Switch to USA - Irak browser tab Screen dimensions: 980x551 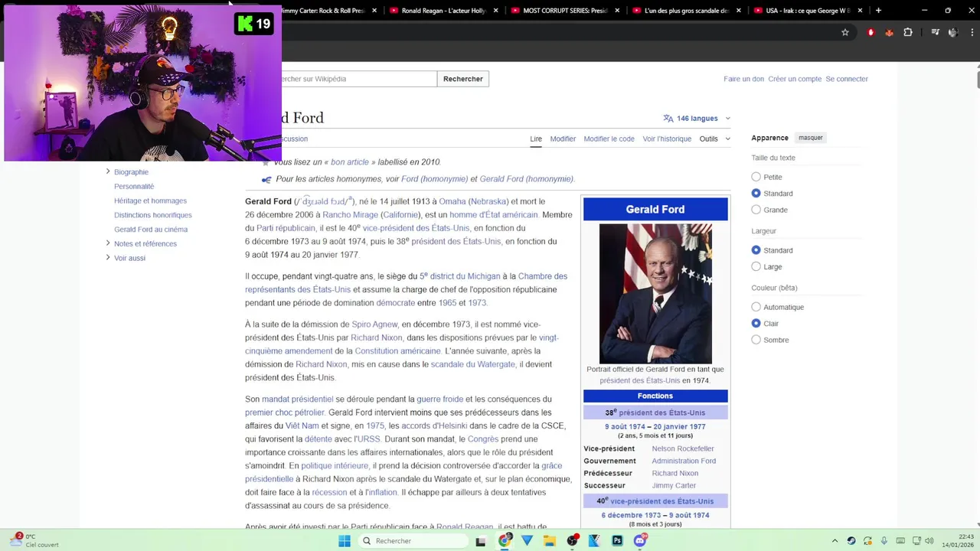click(x=807, y=11)
